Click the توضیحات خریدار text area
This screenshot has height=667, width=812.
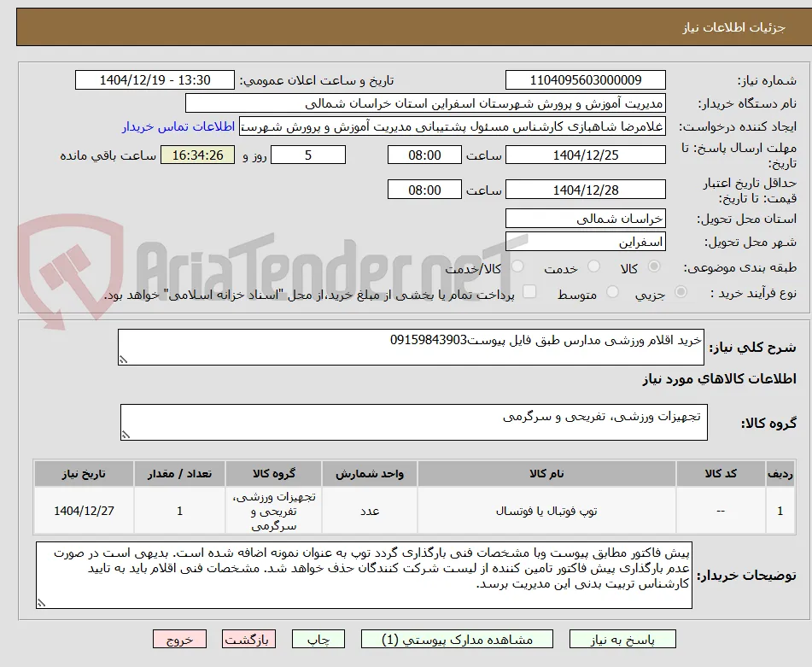364,576
